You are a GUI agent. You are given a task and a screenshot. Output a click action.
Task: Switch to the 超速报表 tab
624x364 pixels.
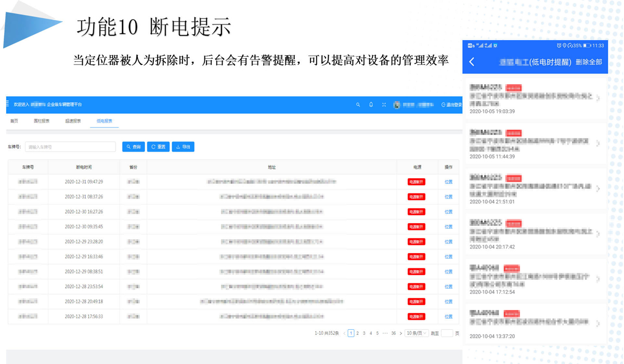coord(73,121)
